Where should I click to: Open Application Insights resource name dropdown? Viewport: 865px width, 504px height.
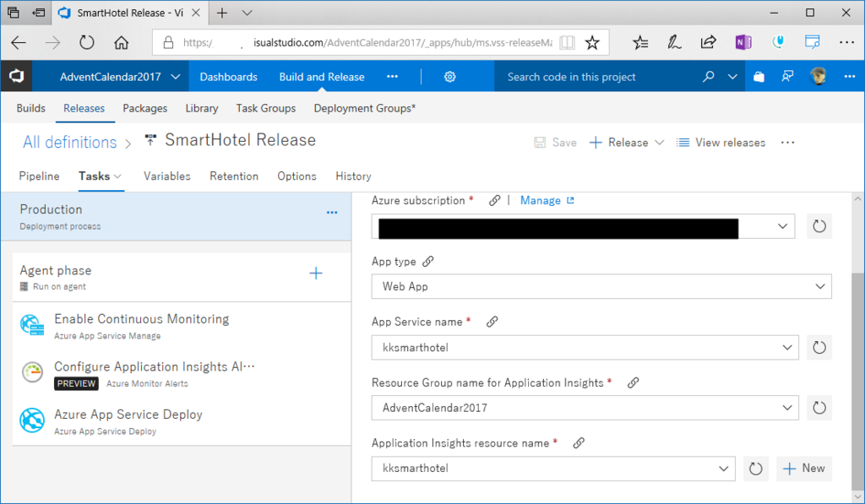[553, 469]
